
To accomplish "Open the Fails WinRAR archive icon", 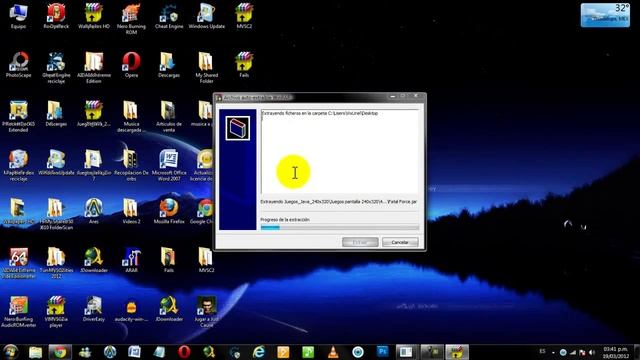I will click(x=244, y=65).
